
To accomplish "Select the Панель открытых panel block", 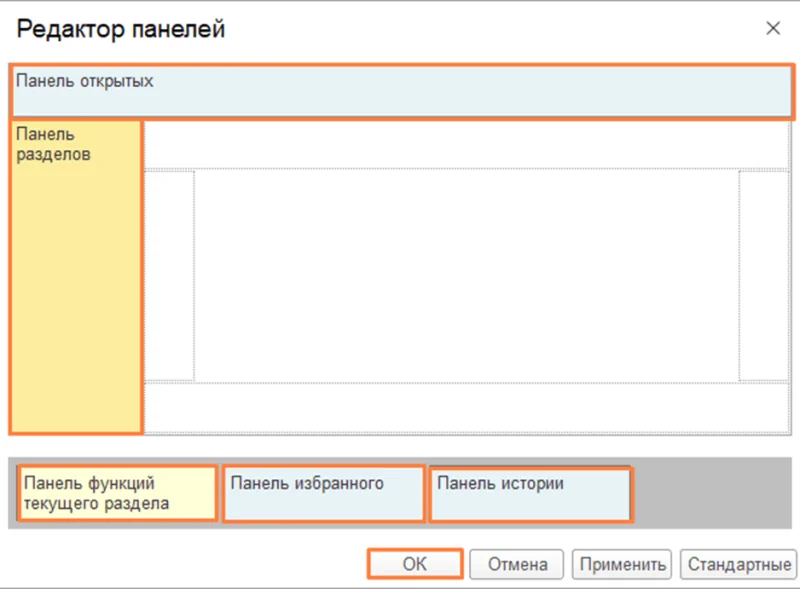I will point(400,92).
